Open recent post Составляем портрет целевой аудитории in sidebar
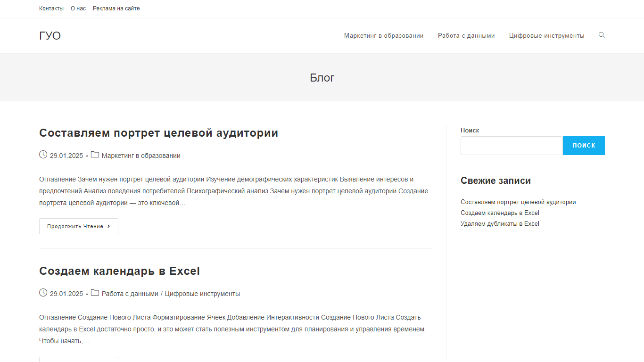Image resolution: width=644 pixels, height=362 pixels. pos(518,202)
